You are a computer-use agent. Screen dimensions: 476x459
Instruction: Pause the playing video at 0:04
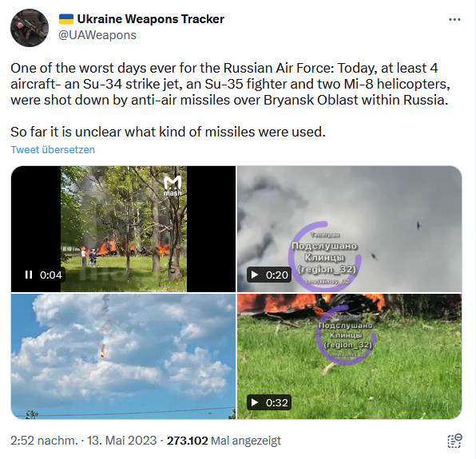click(x=29, y=275)
